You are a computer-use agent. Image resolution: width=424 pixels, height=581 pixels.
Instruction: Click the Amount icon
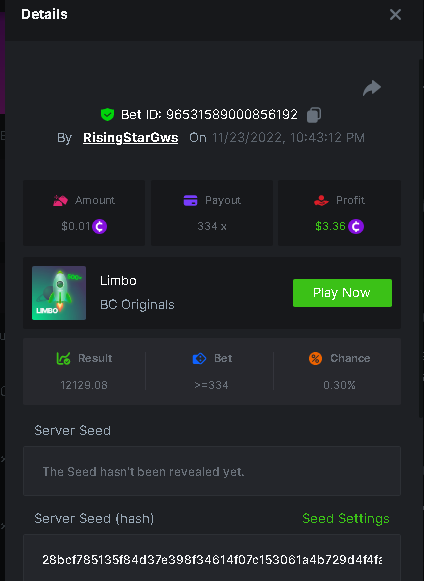[60, 200]
